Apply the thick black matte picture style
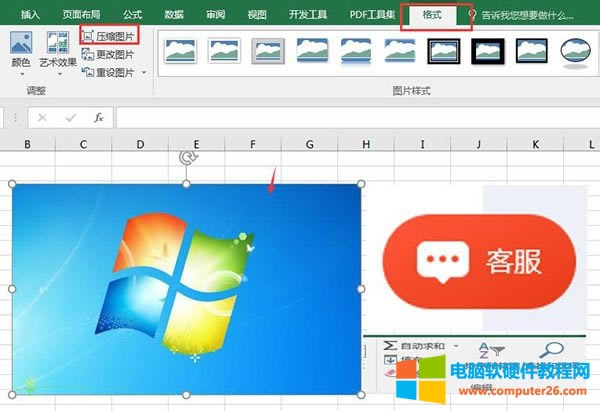 [488, 51]
